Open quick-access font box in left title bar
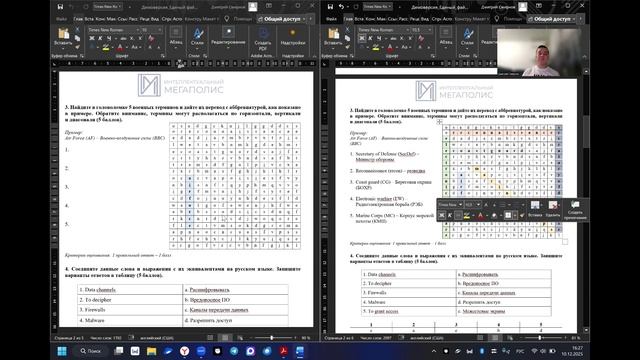 click(107, 7)
